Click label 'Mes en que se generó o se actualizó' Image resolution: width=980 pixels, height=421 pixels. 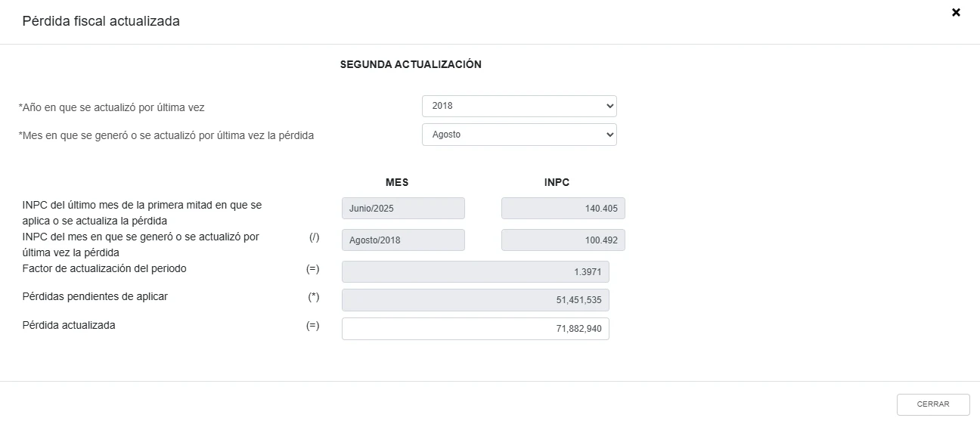coord(166,136)
